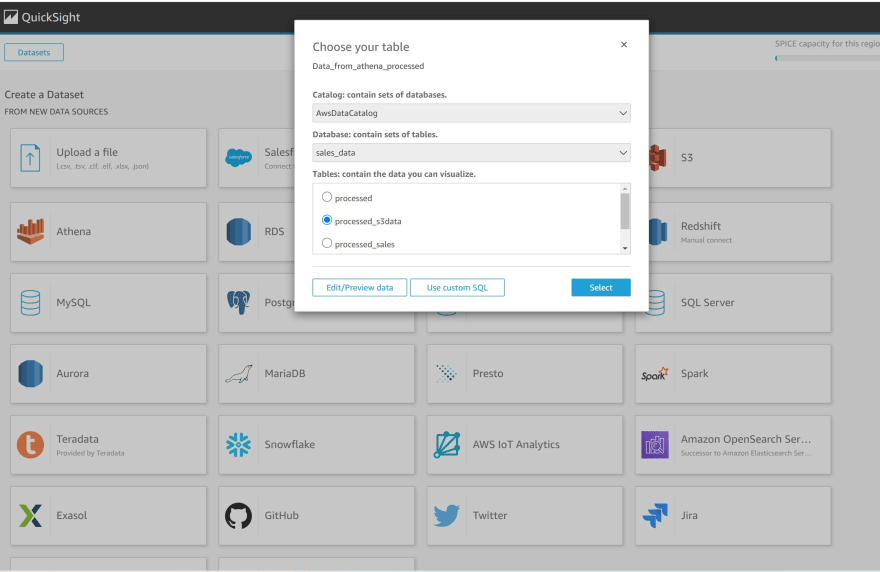Click Edit/Preview data button

[x=360, y=287]
